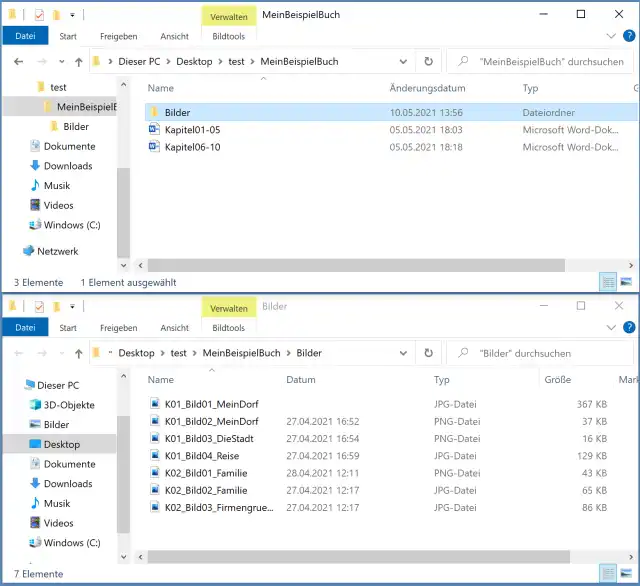This screenshot has width=640, height=586.
Task: Click Kapitel01-05 Word document icon
Action: click(x=154, y=130)
